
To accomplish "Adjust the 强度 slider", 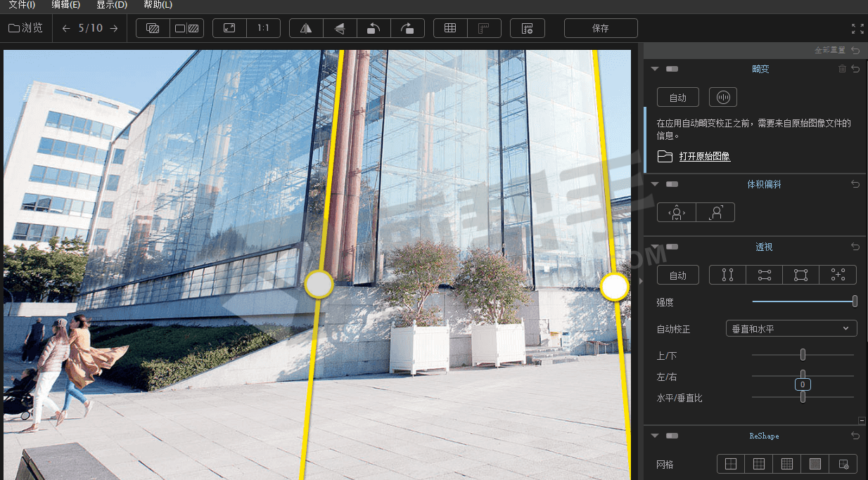I will coord(804,301).
